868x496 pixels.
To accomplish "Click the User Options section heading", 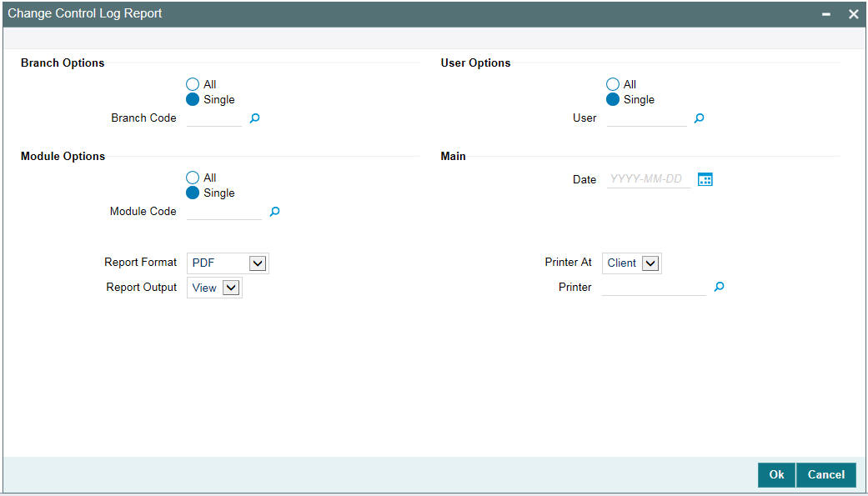I will tap(475, 63).
